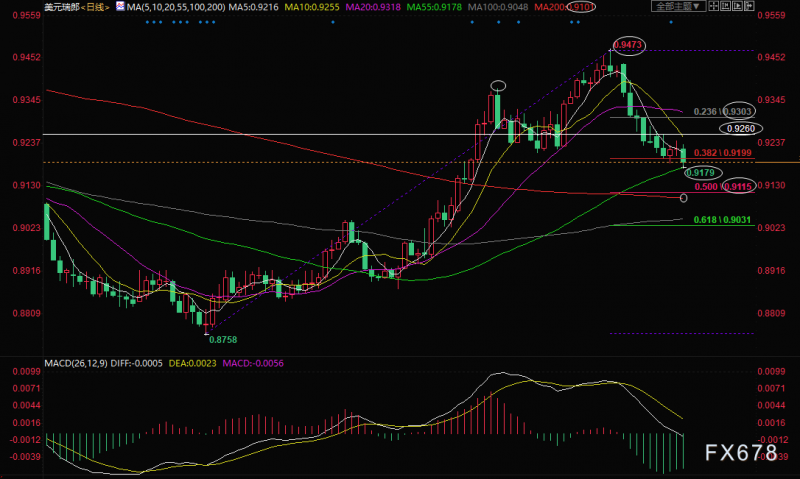The height and width of the screenshot is (479, 800).
Task: Click 0.0044 on the right MACD axis
Action: coord(771,405)
